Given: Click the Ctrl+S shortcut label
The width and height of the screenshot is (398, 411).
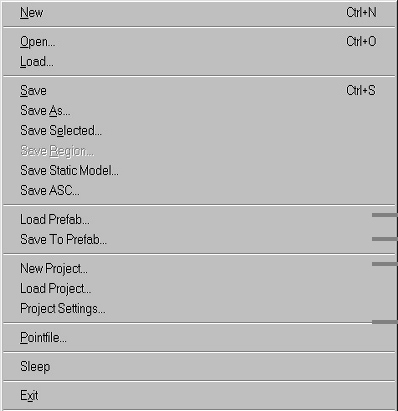Looking at the screenshot, I should [361, 91].
